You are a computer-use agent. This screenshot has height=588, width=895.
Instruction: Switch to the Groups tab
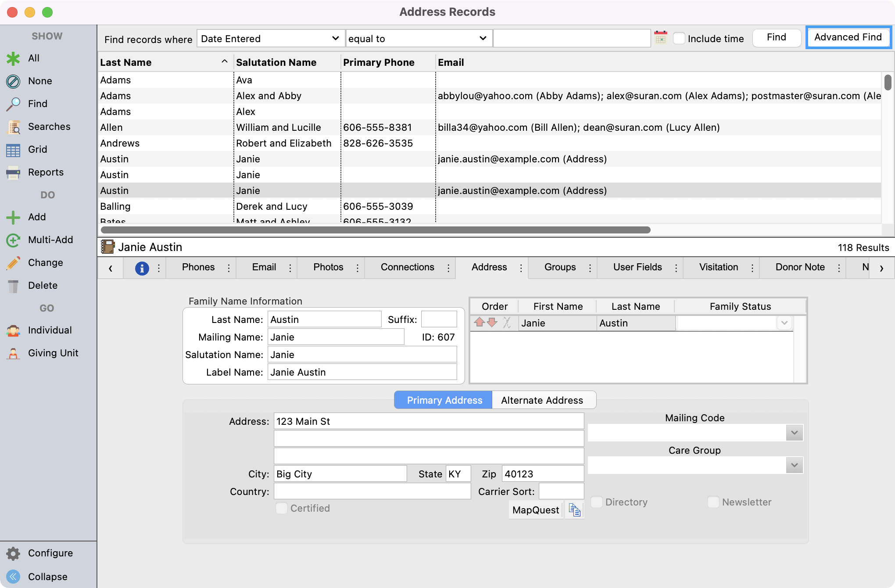(560, 267)
